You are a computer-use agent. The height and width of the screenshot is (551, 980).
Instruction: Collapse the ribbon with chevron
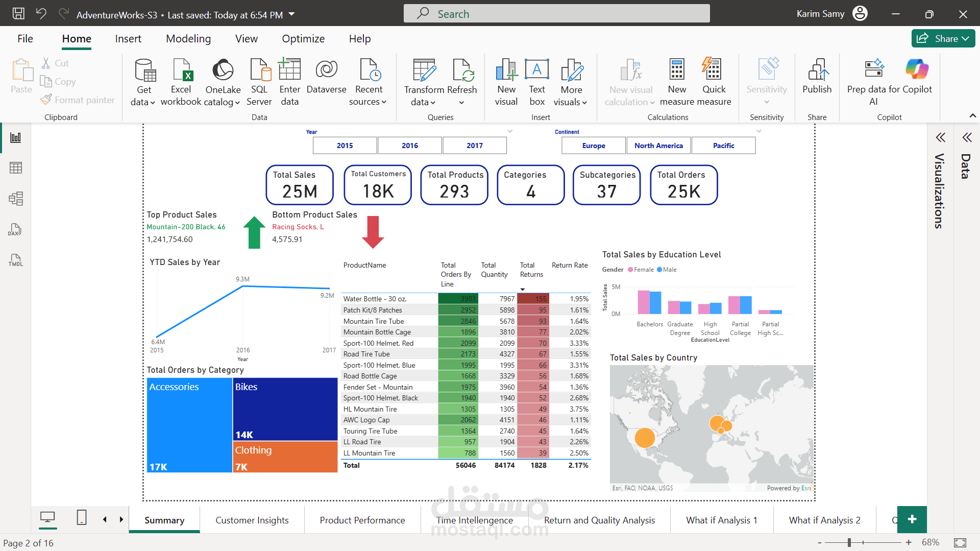pos(973,116)
